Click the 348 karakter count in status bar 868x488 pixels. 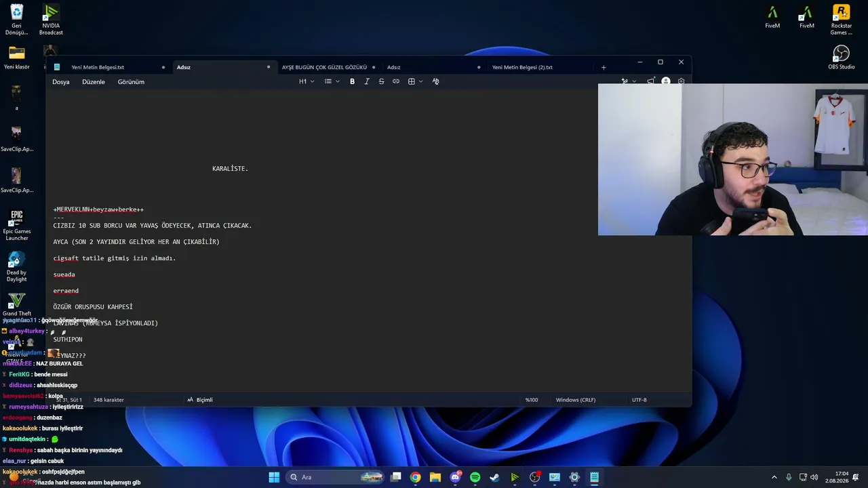108,400
